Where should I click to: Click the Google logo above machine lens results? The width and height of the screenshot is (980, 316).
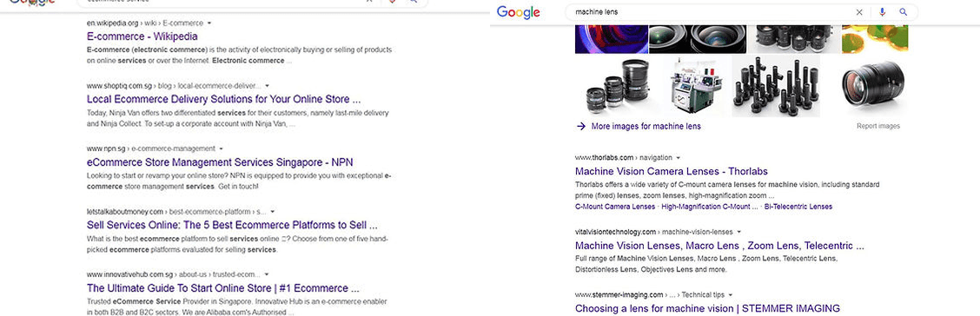pos(518,12)
